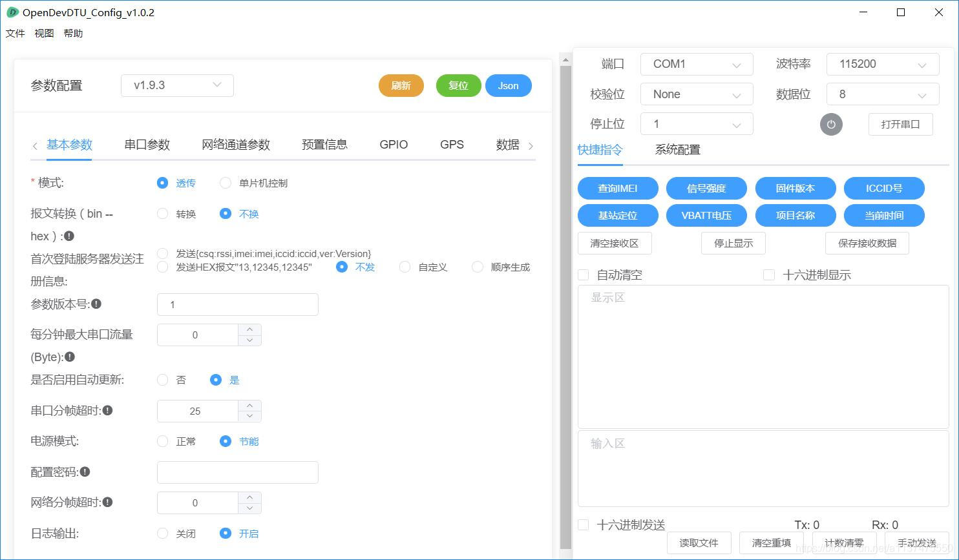Open the v1.9.3 version dropdown
Screen dimensions: 959x560
[177, 85]
